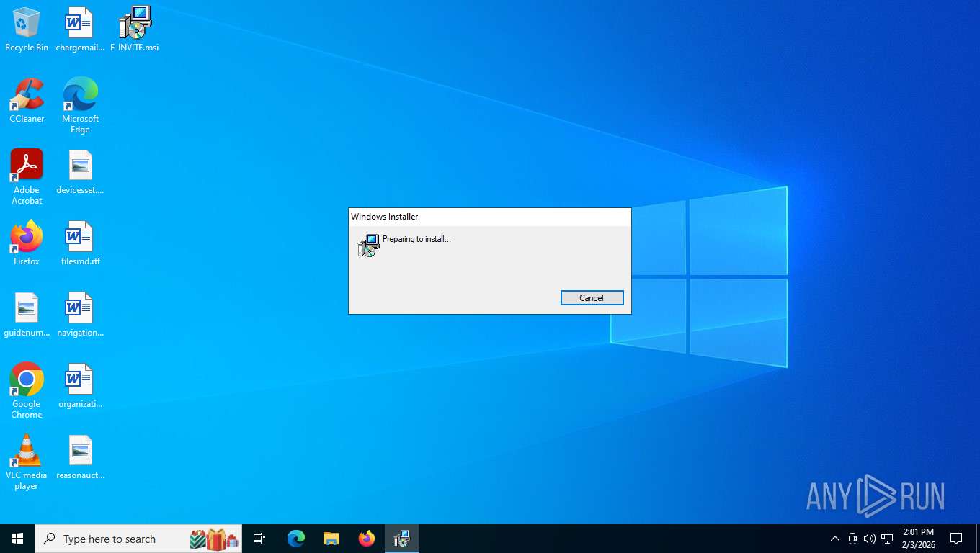Click the taskbar search box
This screenshot has height=553, width=980.
click(x=138, y=539)
